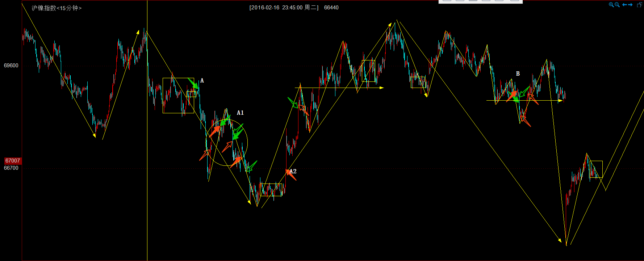
Task: Click the restore window icon in top-right corner
Action: coord(639,5)
